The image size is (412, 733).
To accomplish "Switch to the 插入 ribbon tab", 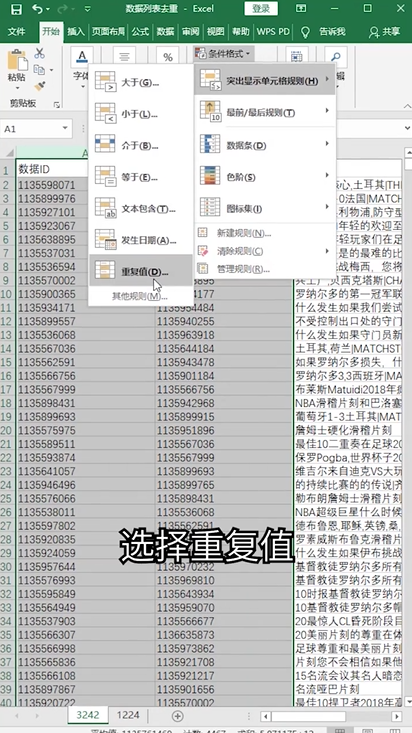I will click(76, 32).
